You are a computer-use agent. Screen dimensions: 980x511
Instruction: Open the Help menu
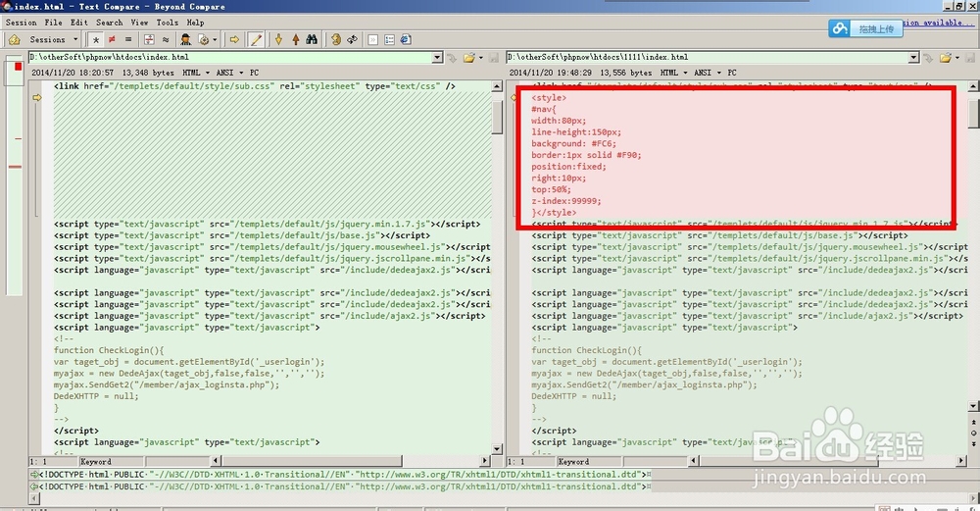(x=196, y=23)
